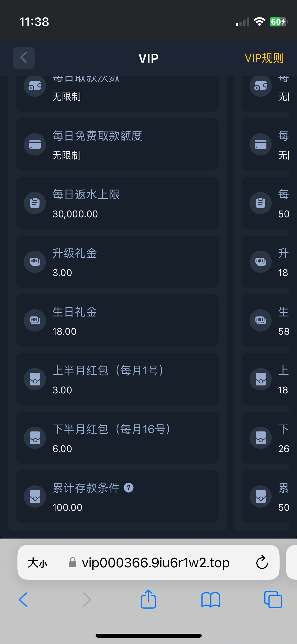Tap the 每日返水上限 clipboard icon

coord(35,203)
